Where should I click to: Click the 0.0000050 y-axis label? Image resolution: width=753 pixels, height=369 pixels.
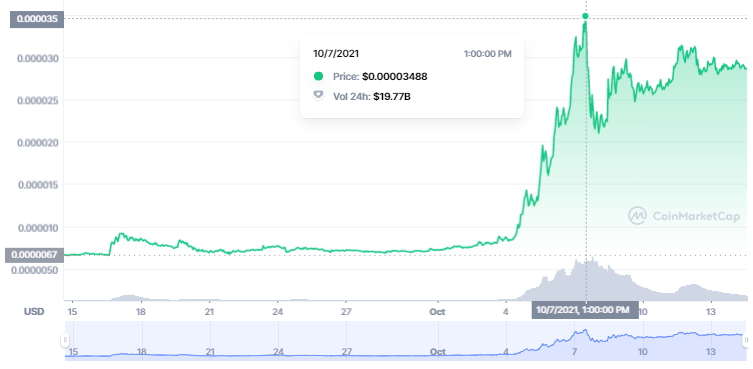point(36,270)
